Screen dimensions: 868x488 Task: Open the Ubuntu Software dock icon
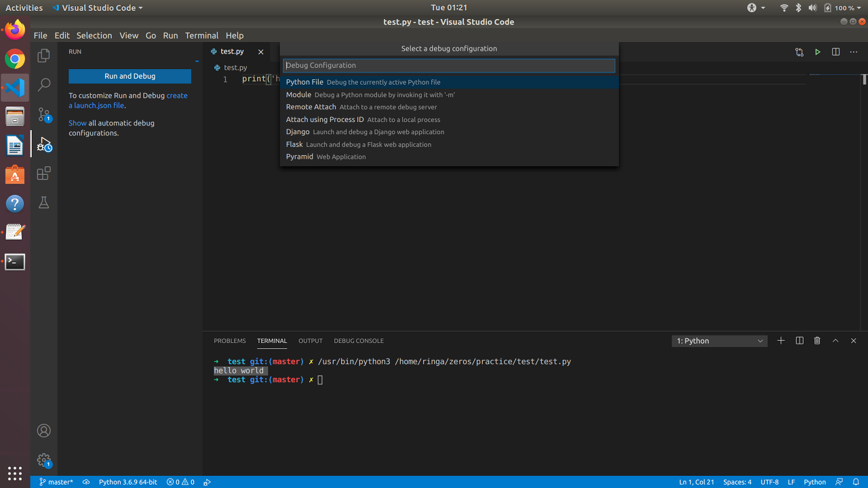coord(15,175)
